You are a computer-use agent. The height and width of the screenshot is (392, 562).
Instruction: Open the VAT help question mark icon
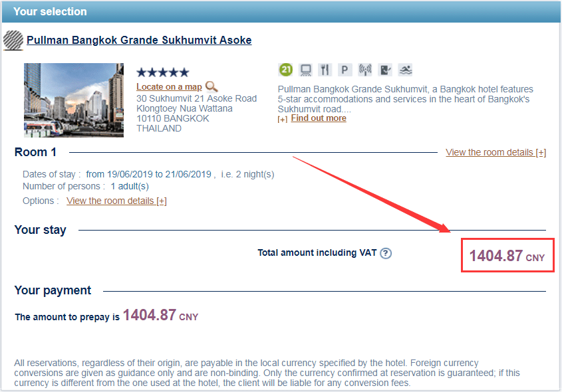(386, 253)
